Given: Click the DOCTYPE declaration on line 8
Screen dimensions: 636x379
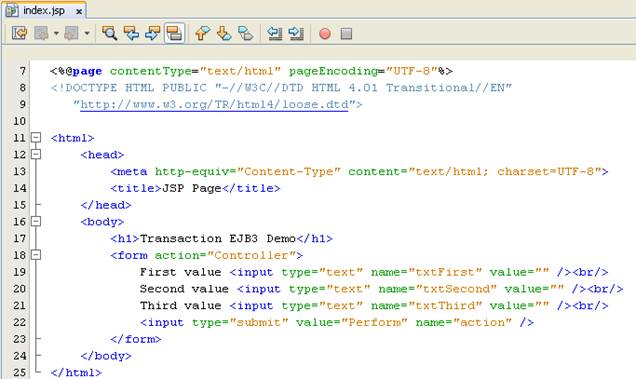Looking at the screenshot, I should click(281, 88).
